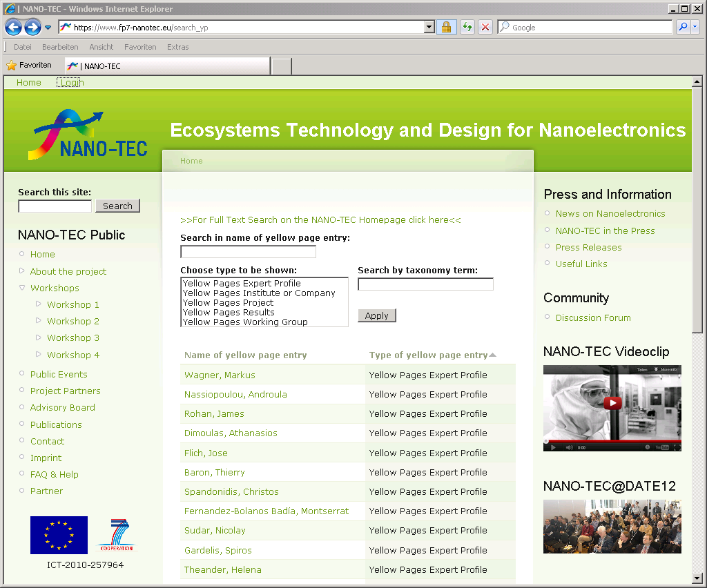Image resolution: width=707 pixels, height=588 pixels.
Task: Open Favoriten star icon panel
Action: (12, 66)
